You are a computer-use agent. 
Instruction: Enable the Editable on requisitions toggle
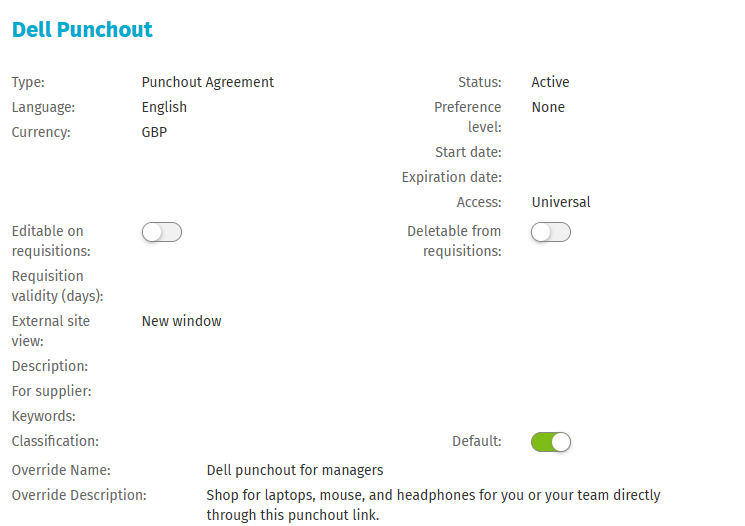(162, 232)
